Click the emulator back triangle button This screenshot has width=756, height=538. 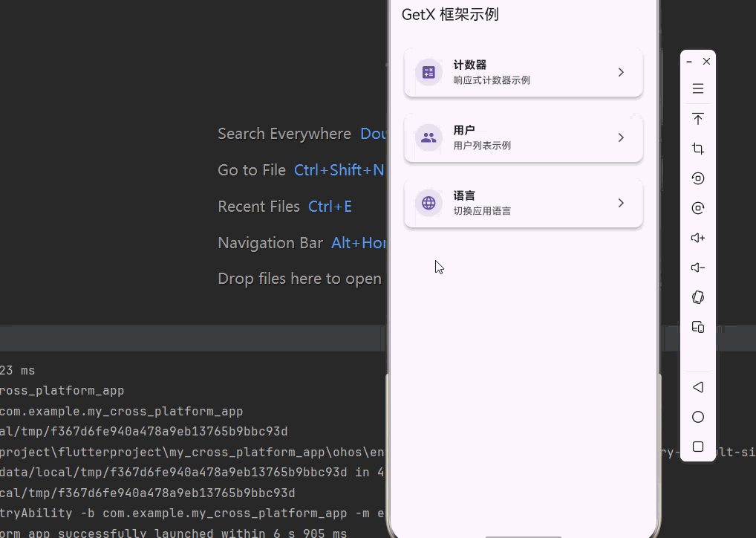697,387
